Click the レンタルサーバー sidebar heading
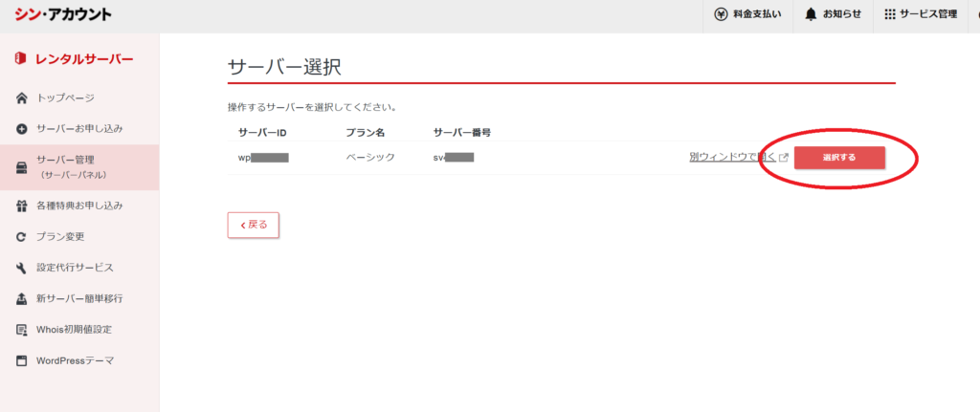This screenshot has height=412, width=980. (x=75, y=59)
